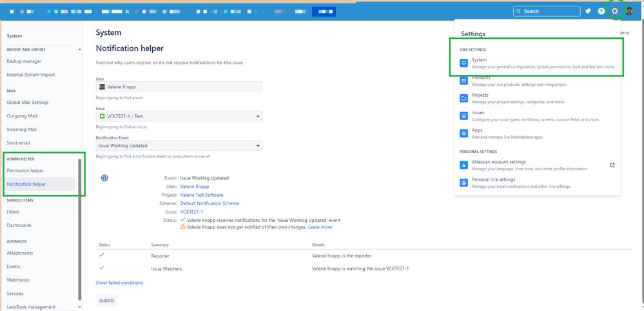Click the Search input field
This screenshot has height=311, width=644.
(x=547, y=11)
